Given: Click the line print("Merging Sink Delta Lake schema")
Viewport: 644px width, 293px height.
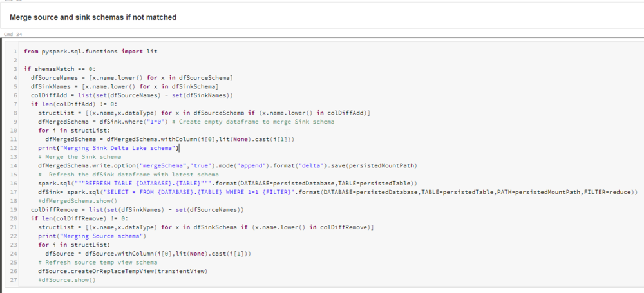Looking at the screenshot, I should (109, 147).
